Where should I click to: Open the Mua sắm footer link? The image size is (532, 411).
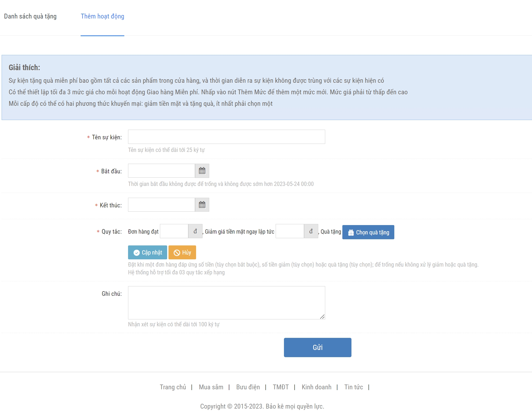tap(211, 387)
